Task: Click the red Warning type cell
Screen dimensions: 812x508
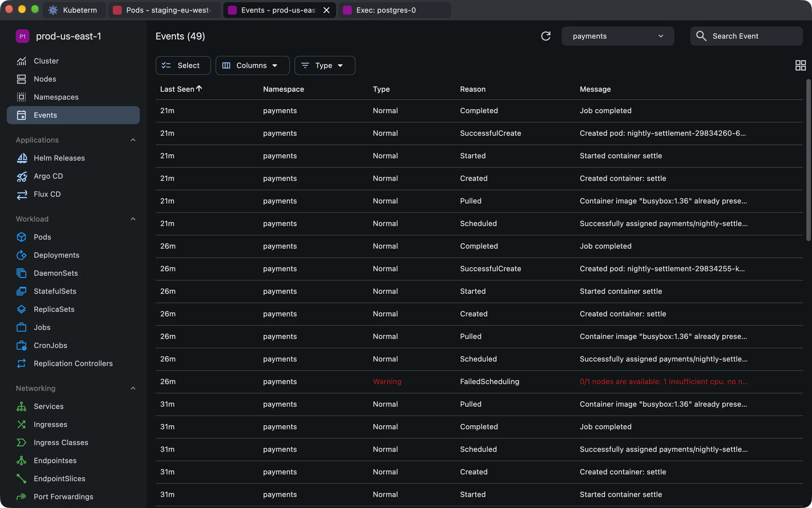Action: (387, 381)
